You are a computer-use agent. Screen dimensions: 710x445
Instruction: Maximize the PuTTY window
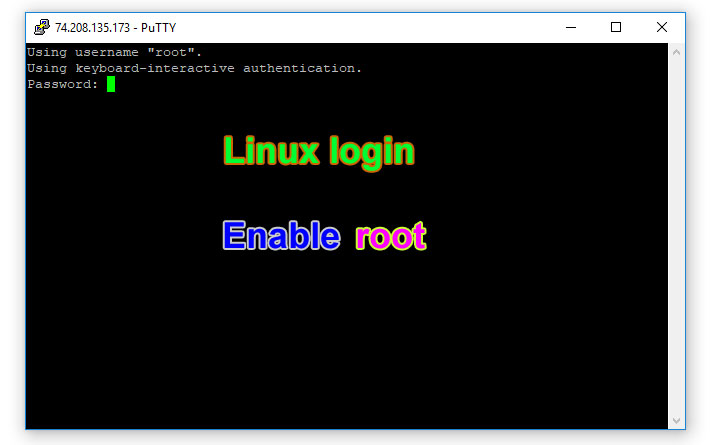coord(616,27)
